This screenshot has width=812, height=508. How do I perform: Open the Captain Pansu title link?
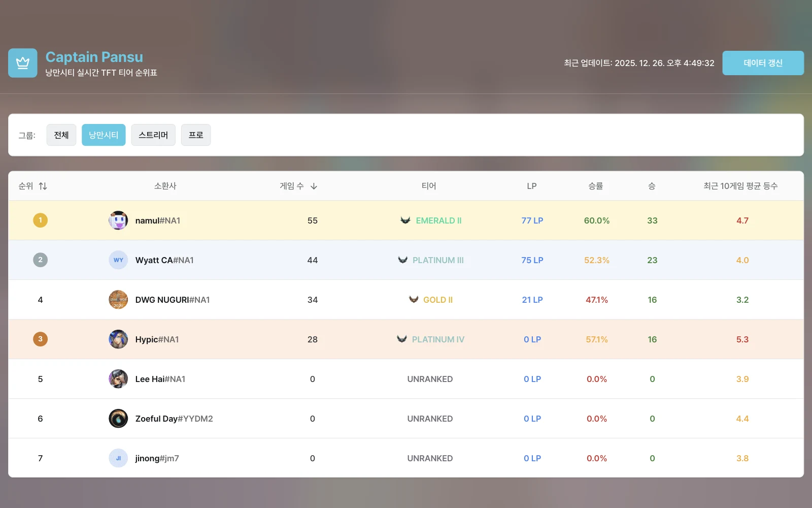94,57
